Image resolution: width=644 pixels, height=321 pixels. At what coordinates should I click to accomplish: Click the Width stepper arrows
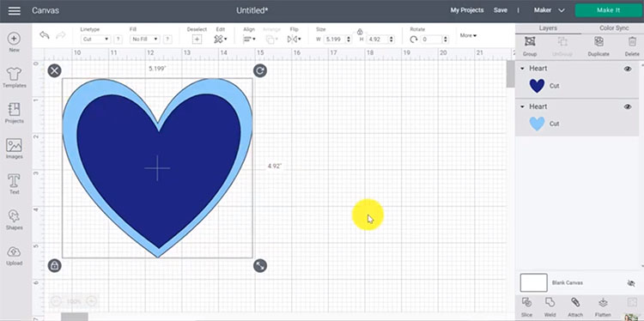pos(349,39)
